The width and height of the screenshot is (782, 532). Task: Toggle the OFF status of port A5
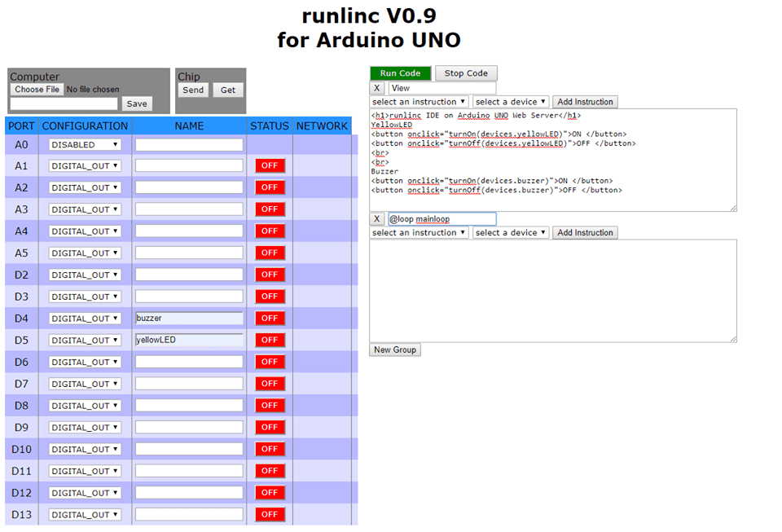coord(270,253)
